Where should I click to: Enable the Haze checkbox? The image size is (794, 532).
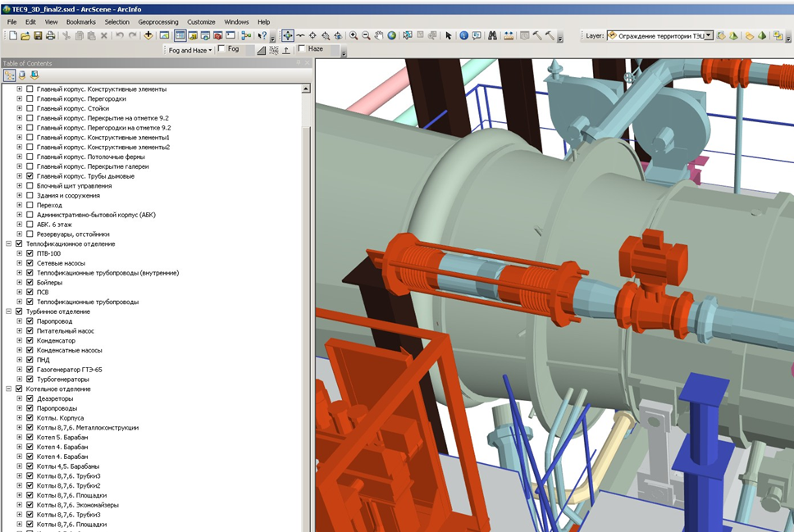click(302, 49)
